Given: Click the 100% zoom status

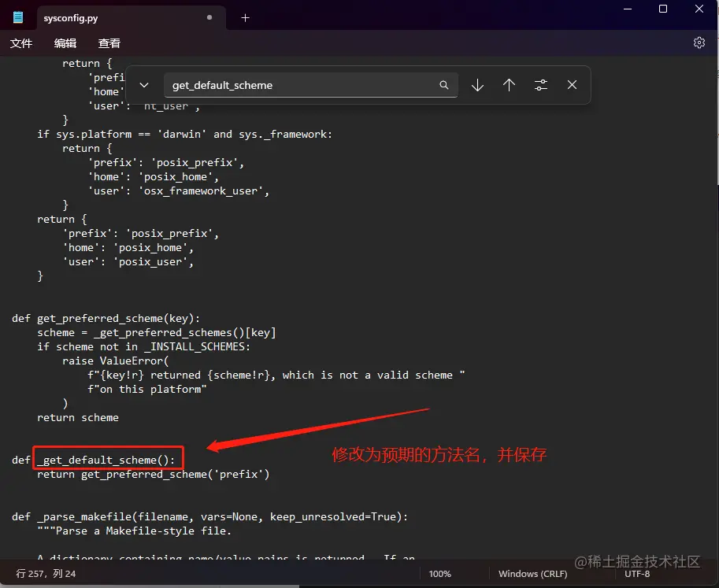Looking at the screenshot, I should coord(439,574).
